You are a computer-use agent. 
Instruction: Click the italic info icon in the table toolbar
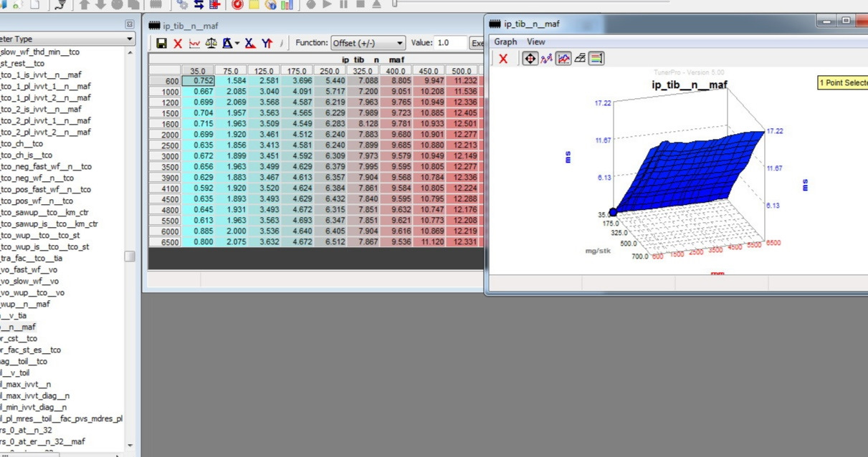(282, 44)
